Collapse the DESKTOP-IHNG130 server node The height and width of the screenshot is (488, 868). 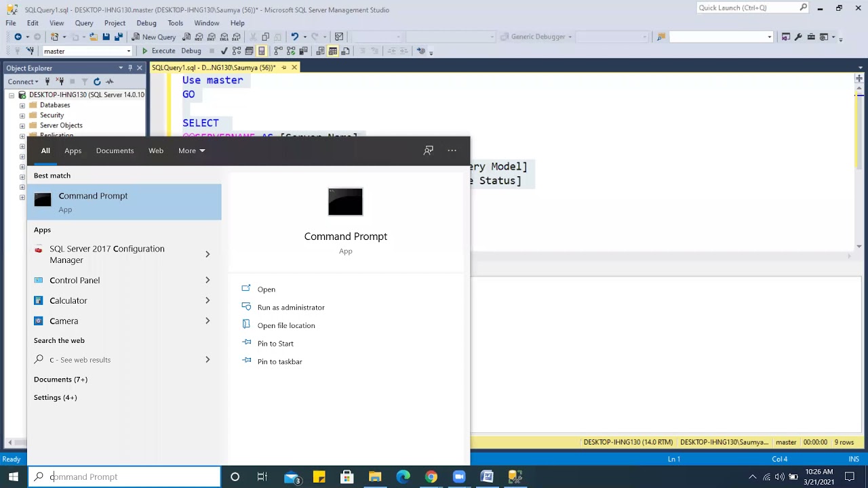pyautogui.click(x=12, y=95)
